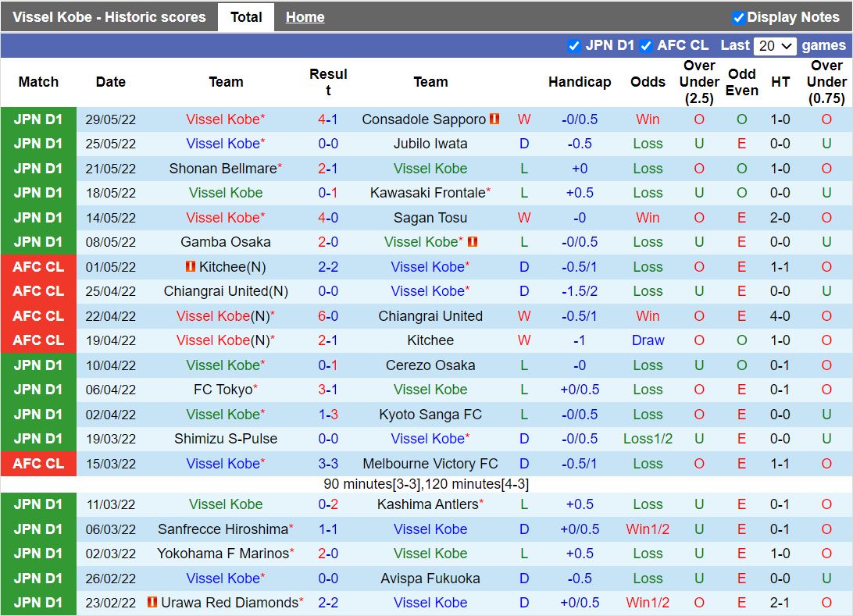Open FC Tokyo team link

click(223, 390)
